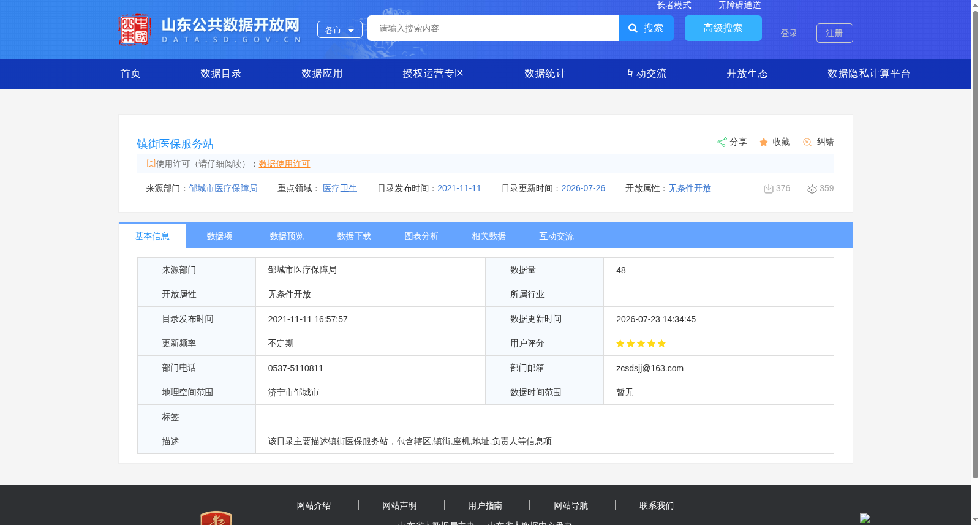This screenshot has width=980, height=525.
Task: Click the page vertical scrollbar
Action: pyautogui.click(x=975, y=244)
